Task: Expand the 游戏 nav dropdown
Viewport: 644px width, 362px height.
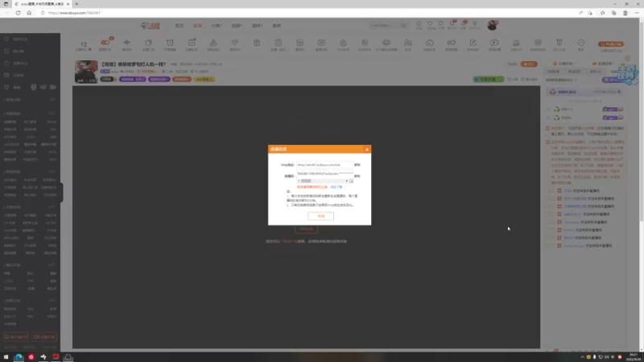Action: [x=257, y=26]
